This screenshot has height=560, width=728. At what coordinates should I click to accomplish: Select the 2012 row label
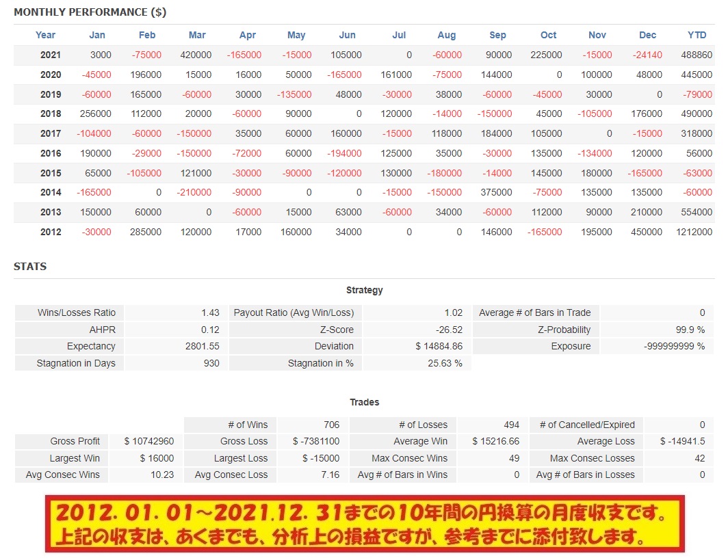click(x=51, y=232)
